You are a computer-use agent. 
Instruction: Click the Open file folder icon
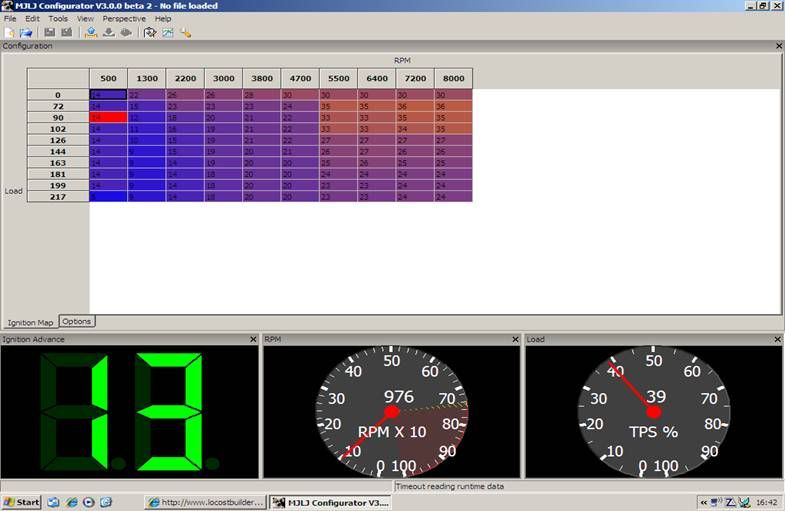click(26, 32)
